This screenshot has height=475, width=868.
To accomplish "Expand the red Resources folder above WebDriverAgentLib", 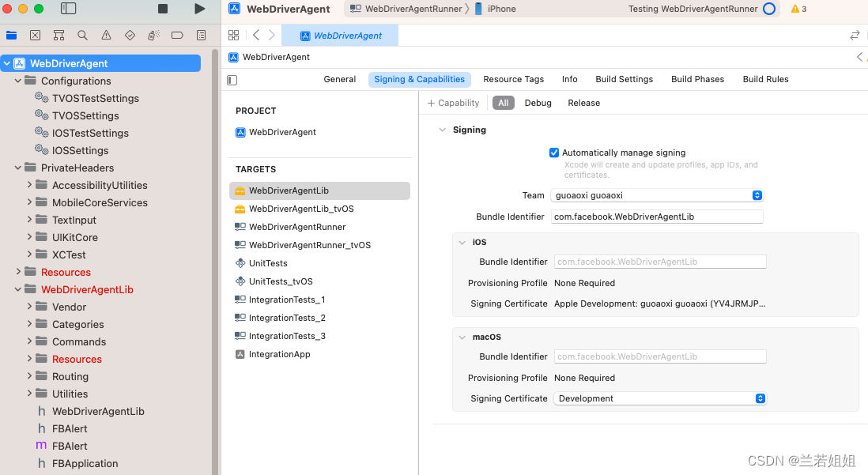I will [17, 273].
